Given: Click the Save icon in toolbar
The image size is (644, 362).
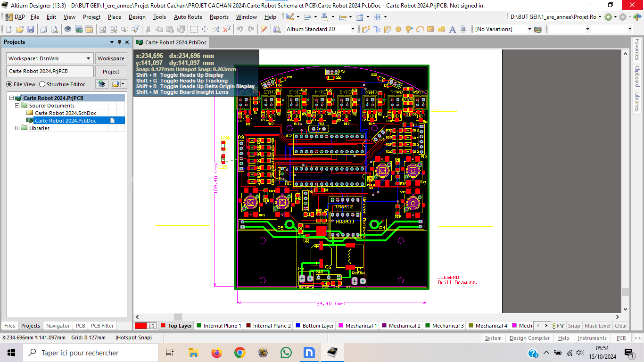Looking at the screenshot, I should pos(31,29).
